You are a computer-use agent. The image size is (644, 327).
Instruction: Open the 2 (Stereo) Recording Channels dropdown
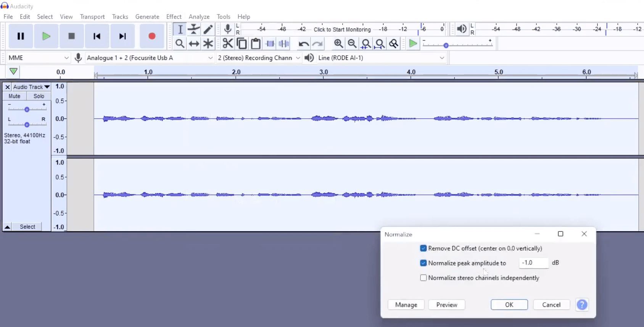259,58
